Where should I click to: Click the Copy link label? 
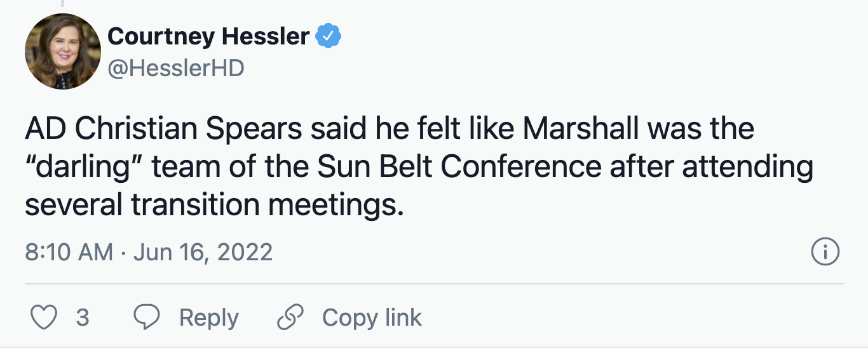(x=372, y=317)
